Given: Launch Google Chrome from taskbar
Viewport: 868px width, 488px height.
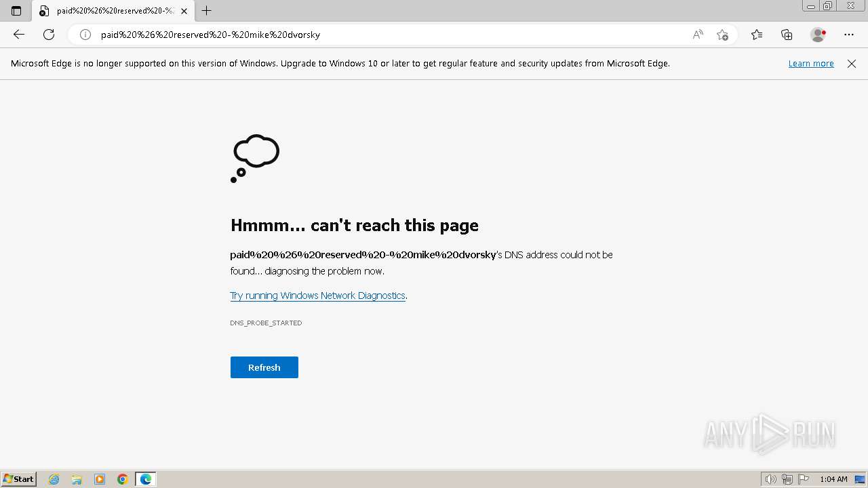Looking at the screenshot, I should coord(123,479).
